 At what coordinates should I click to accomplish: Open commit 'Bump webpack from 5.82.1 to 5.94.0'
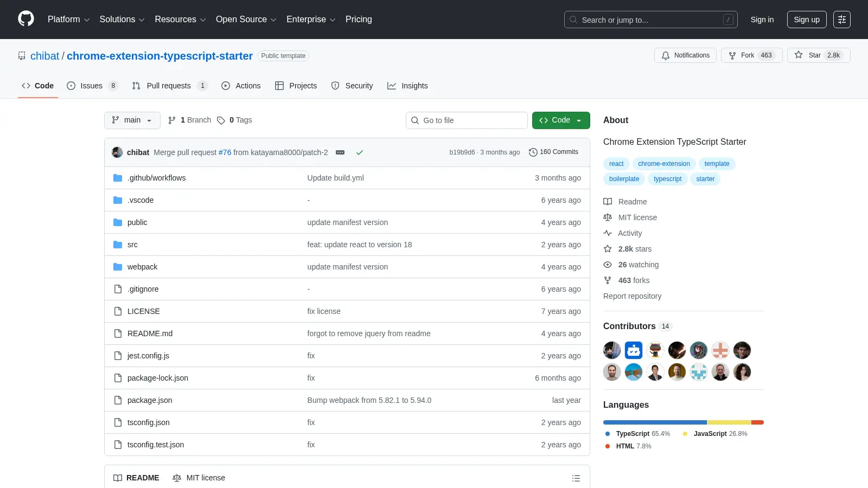369,400
